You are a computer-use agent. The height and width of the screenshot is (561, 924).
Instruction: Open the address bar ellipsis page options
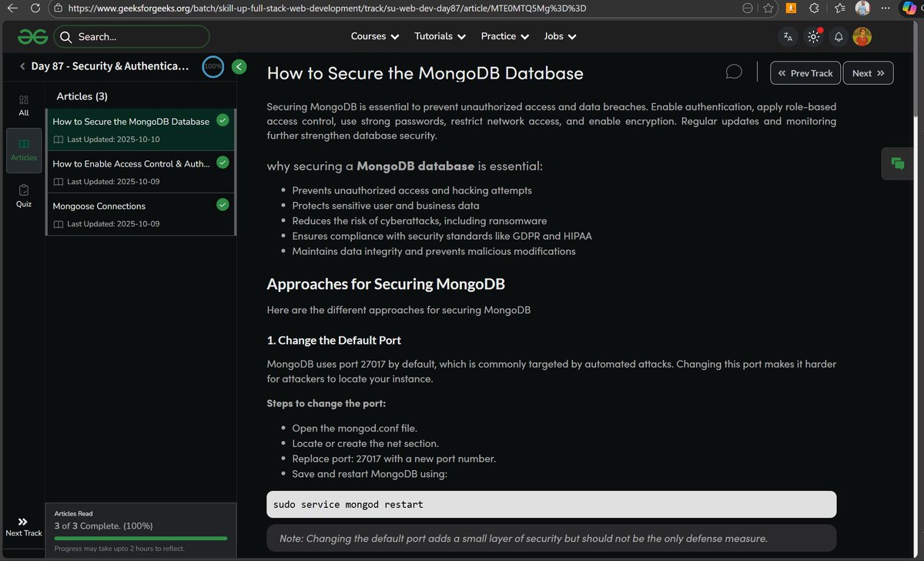(x=748, y=8)
